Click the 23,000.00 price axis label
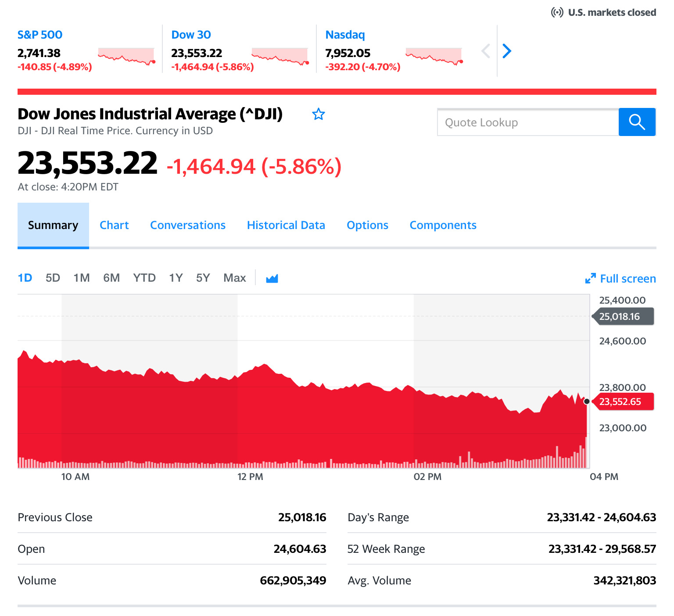The height and width of the screenshot is (616, 674). click(623, 428)
